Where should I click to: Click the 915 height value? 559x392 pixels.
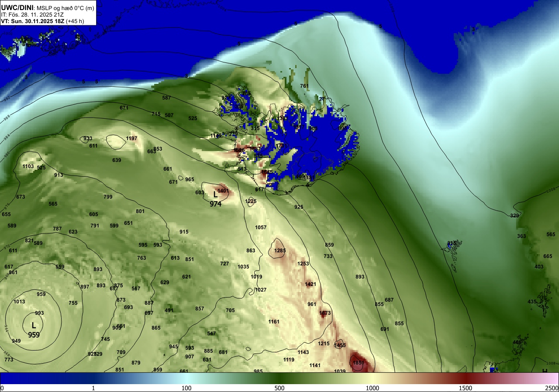pyautogui.click(x=184, y=232)
